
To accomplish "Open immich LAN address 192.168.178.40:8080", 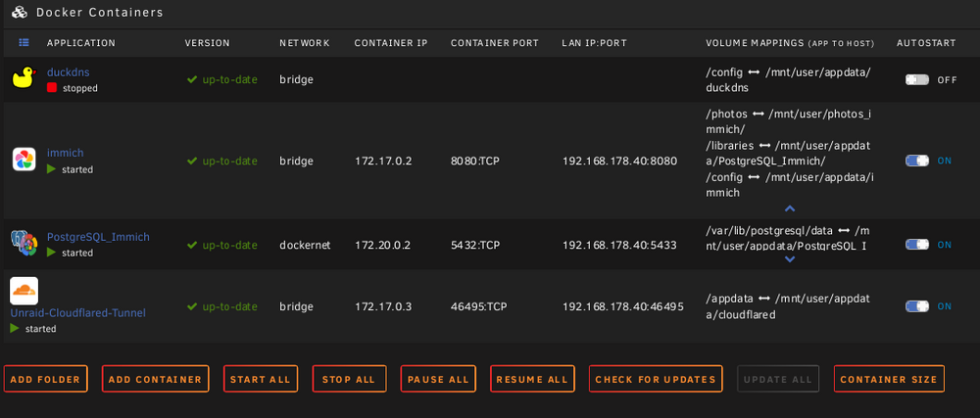I will coord(620,161).
